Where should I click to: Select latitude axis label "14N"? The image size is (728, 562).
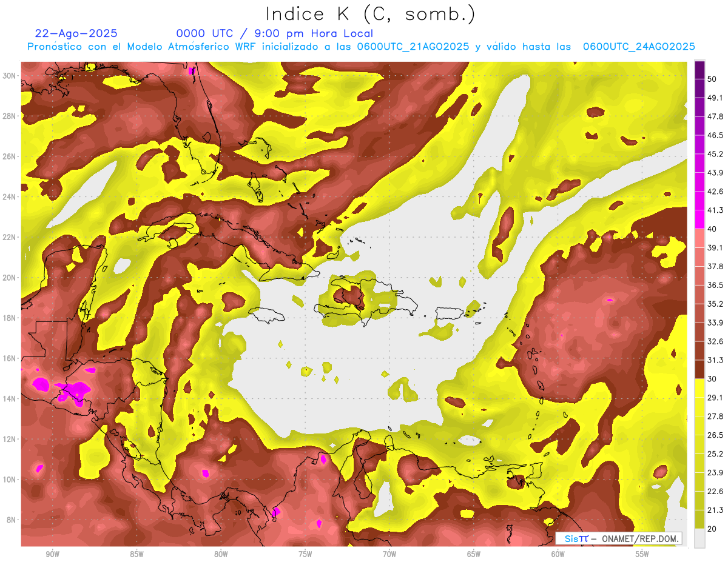coord(10,399)
